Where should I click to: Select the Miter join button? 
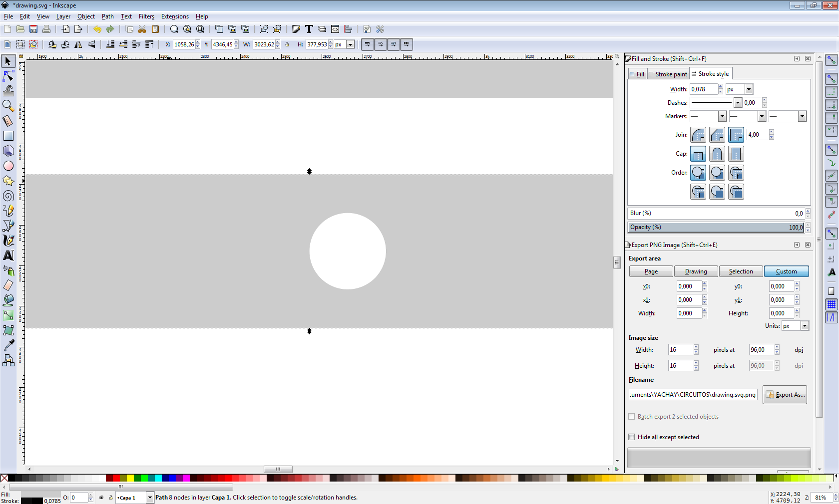click(736, 135)
